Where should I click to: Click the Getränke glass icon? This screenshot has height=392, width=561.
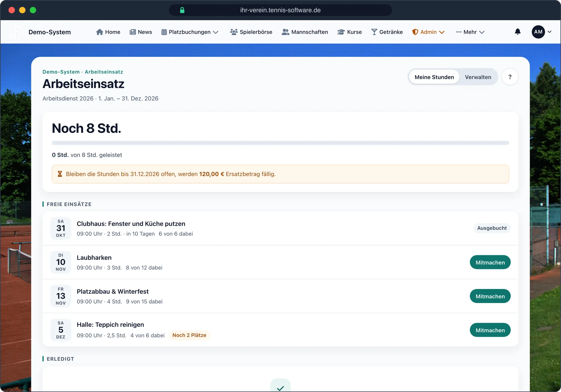(374, 32)
